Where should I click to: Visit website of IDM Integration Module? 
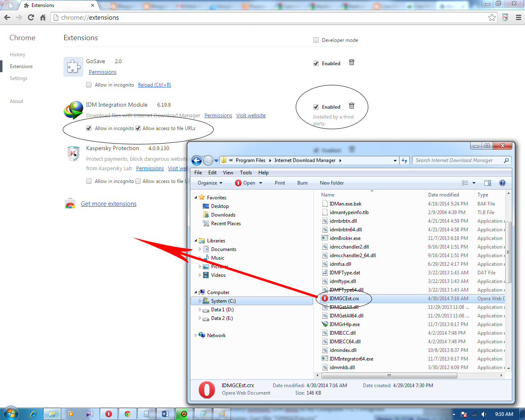click(251, 116)
